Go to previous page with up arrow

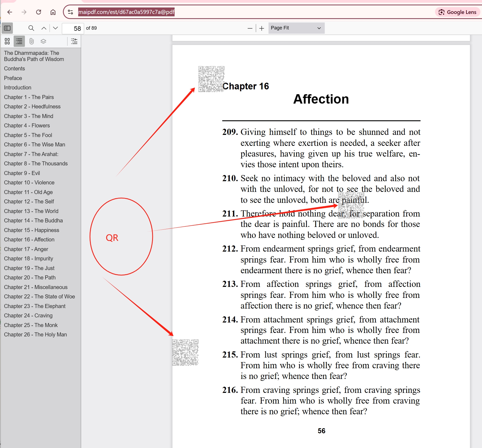44,28
